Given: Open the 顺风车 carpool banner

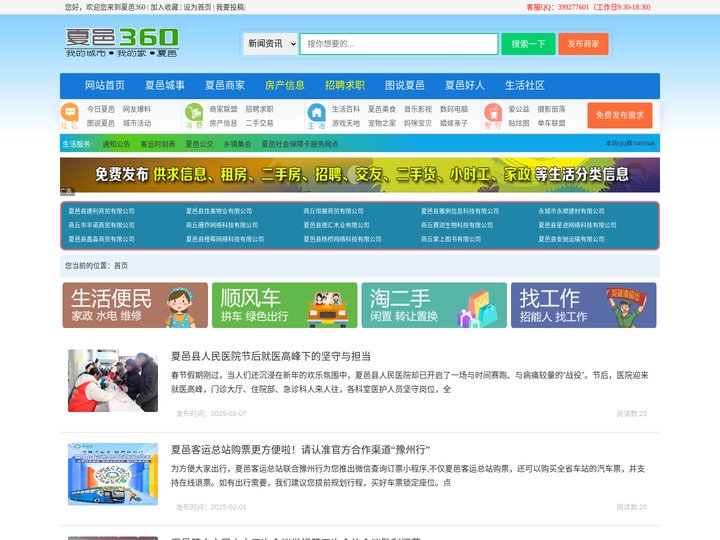Looking at the screenshot, I should 285,305.
